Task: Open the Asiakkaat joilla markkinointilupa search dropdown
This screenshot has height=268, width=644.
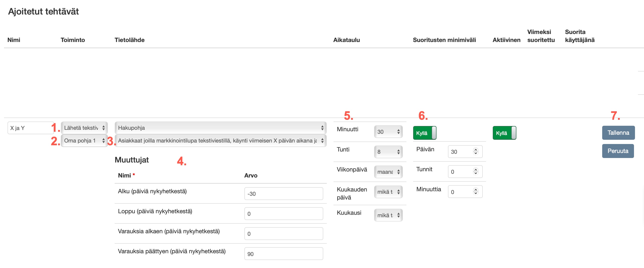Action: (220, 141)
